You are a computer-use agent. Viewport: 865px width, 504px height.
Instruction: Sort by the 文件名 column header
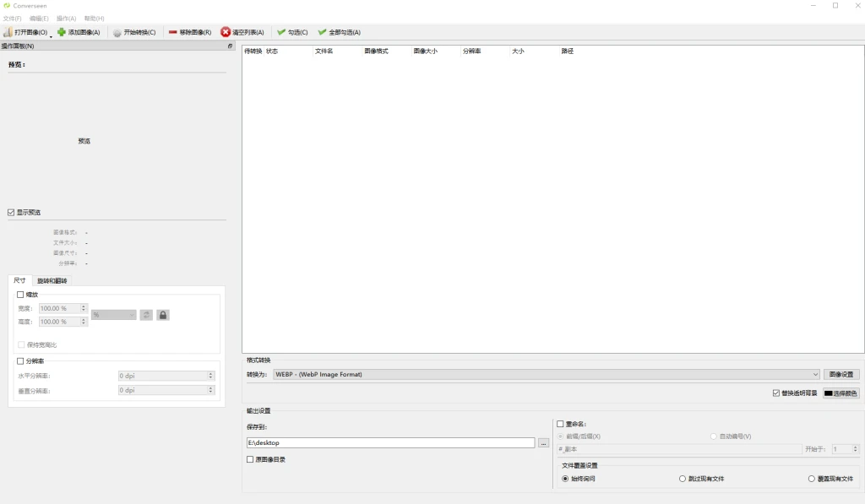pyautogui.click(x=338, y=51)
